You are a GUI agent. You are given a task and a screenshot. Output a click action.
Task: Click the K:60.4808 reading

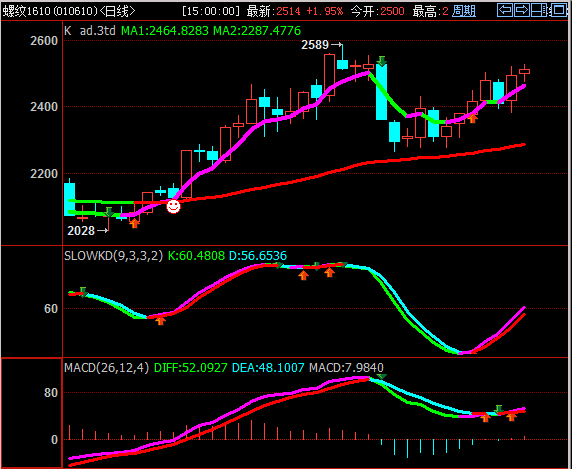(196, 256)
